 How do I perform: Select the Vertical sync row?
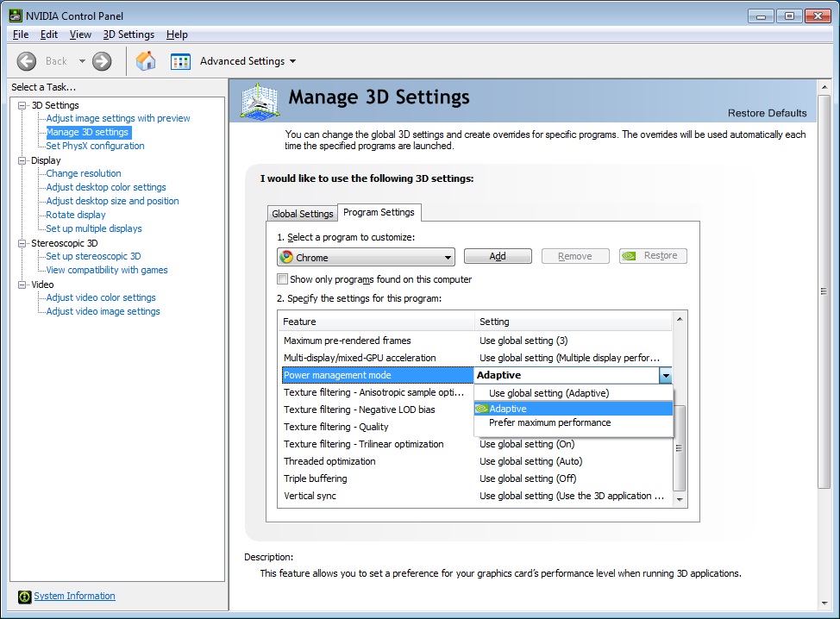coord(476,496)
